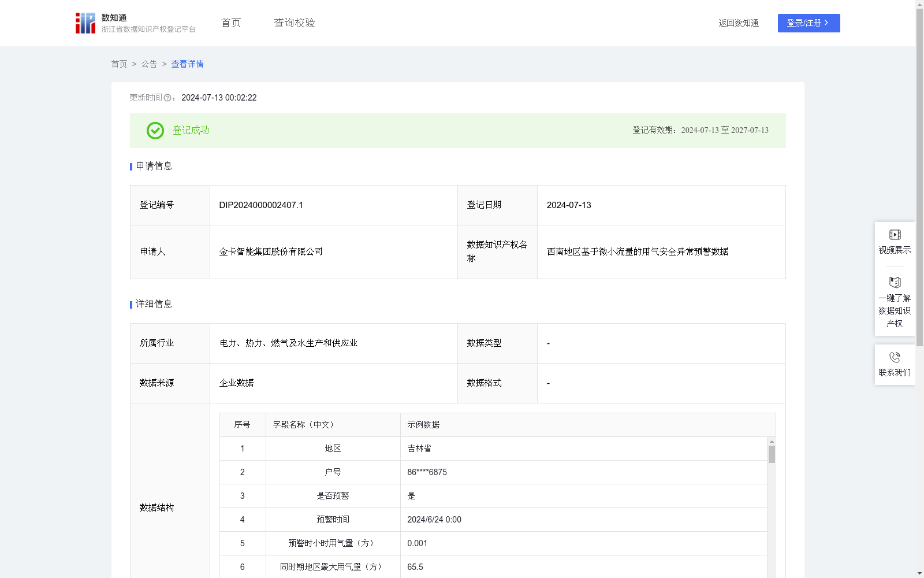
Task: Click the 登记日期 label cell
Action: click(x=497, y=205)
